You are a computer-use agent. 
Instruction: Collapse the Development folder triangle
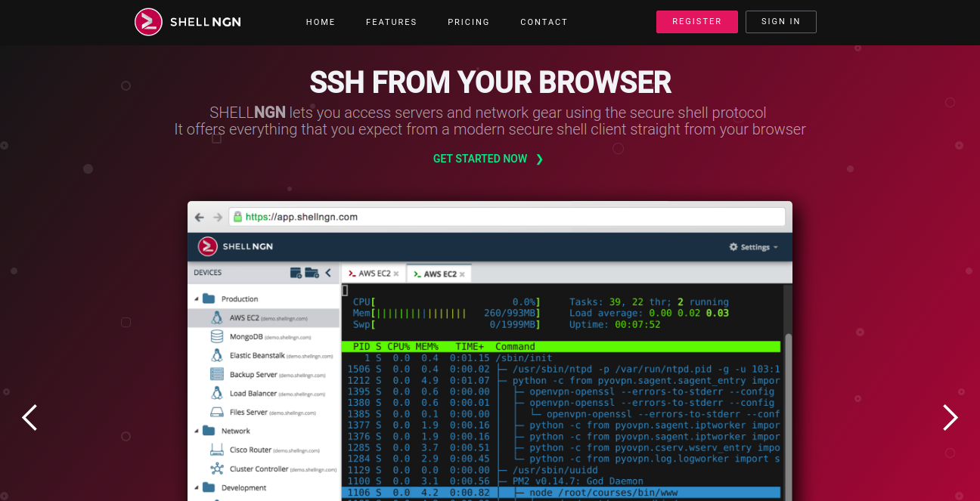click(x=197, y=488)
